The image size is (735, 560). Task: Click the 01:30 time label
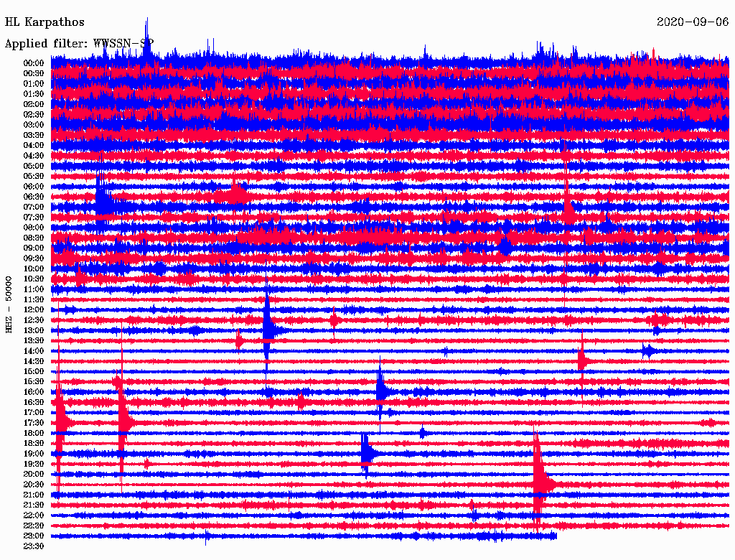[x=34, y=94]
